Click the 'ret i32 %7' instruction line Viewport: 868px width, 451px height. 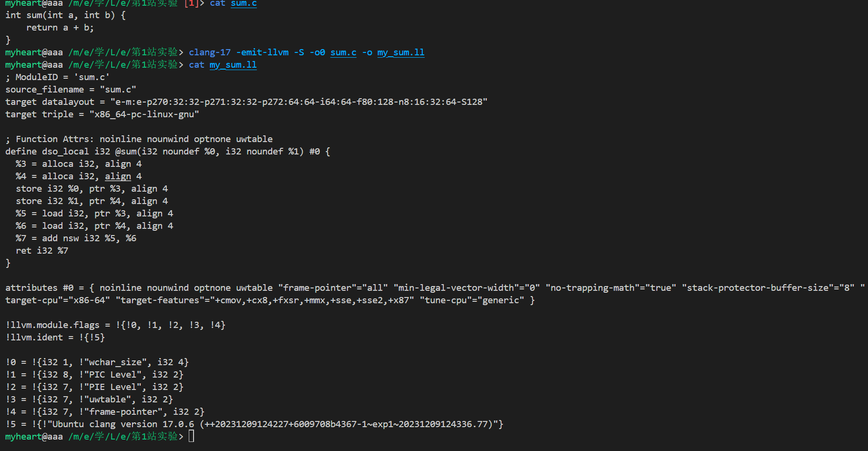click(x=42, y=251)
